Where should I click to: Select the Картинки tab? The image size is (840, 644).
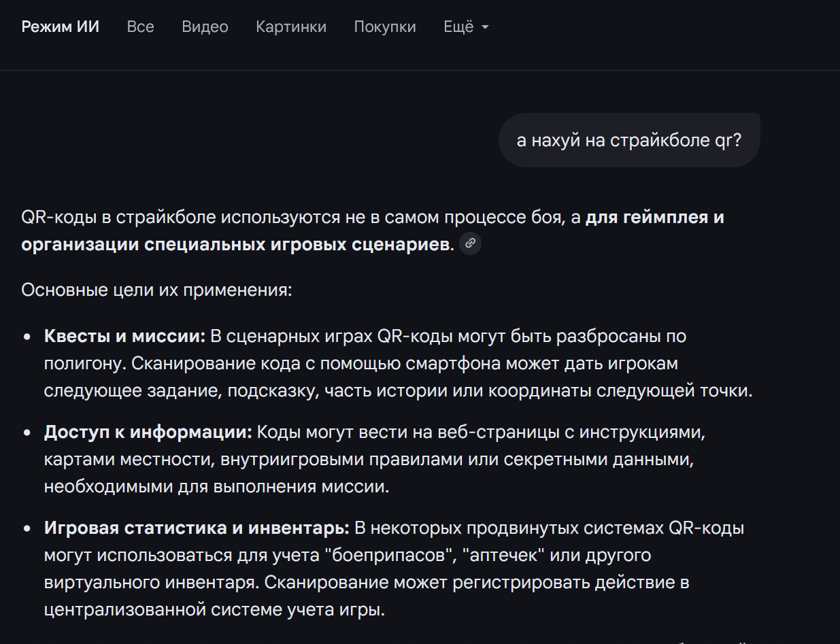(291, 27)
